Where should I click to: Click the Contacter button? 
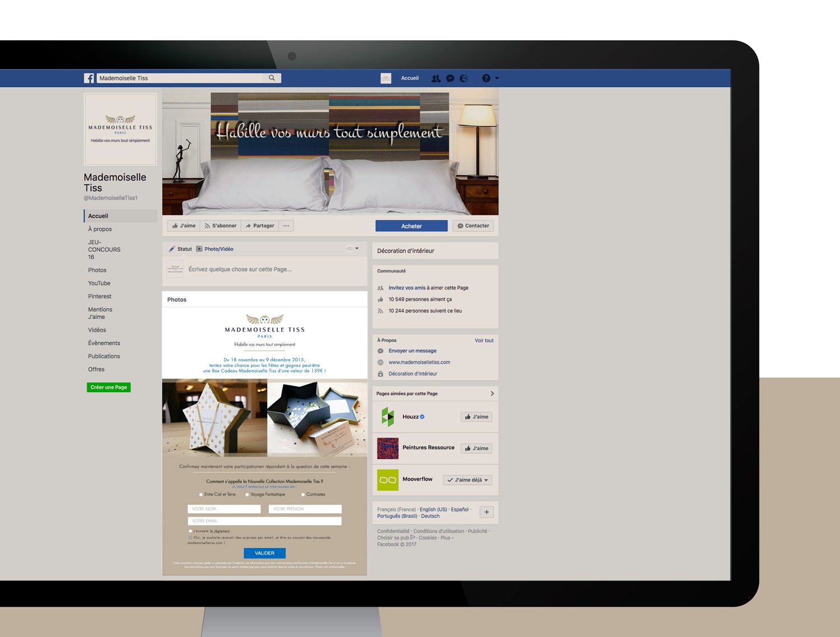point(473,226)
